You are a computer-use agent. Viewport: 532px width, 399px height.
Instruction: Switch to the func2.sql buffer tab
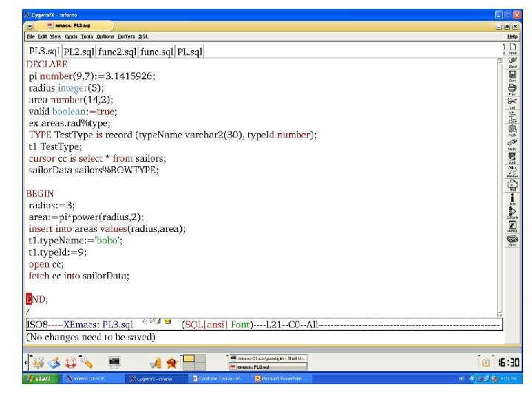pyautogui.click(x=117, y=52)
